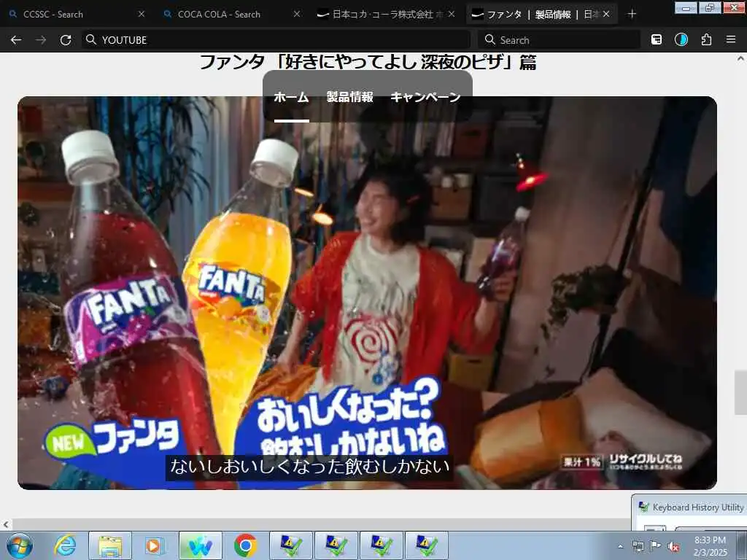Close the COCA COLA - Search tab
This screenshot has height=560, width=747.
[297, 15]
